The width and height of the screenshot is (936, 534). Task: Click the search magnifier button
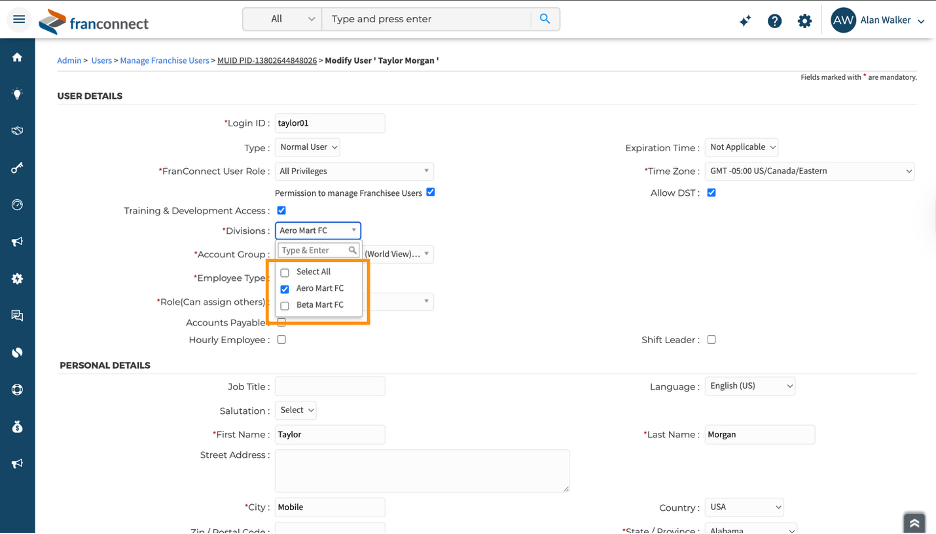point(545,19)
